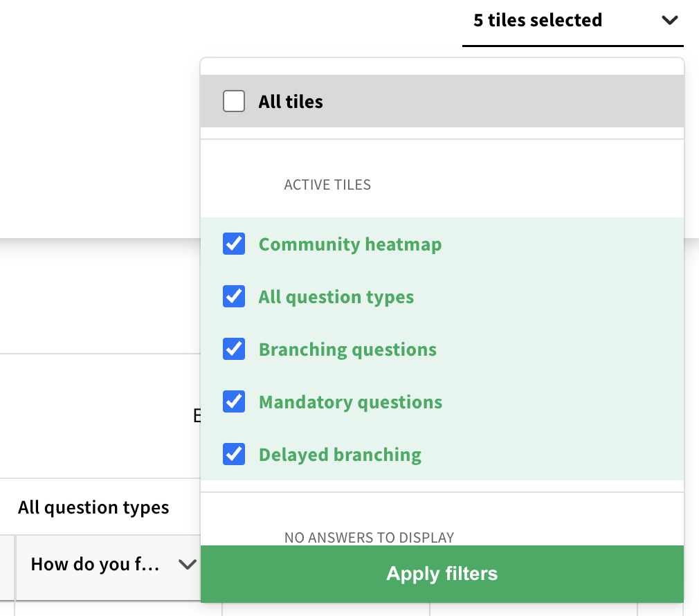
Task: Tick the All tiles checkbox
Action: point(234,102)
